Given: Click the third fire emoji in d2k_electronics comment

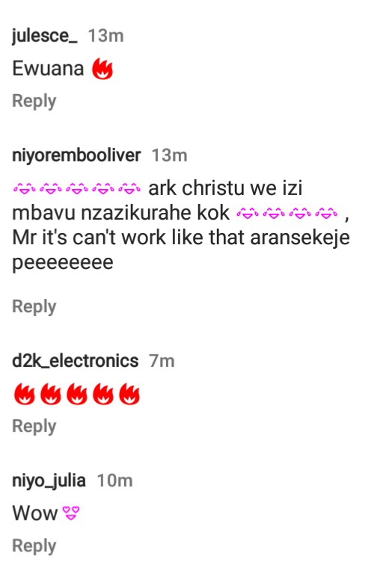Looking at the screenshot, I should [76, 394].
